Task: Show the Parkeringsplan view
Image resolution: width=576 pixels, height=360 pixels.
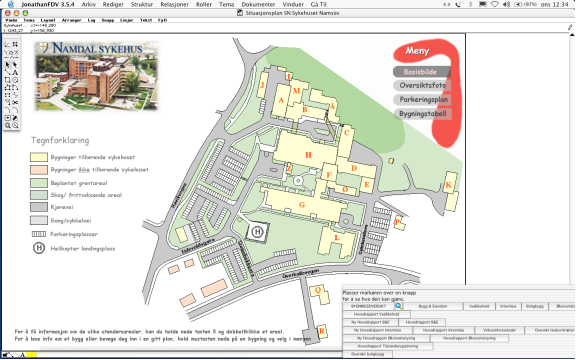Action: pos(422,100)
